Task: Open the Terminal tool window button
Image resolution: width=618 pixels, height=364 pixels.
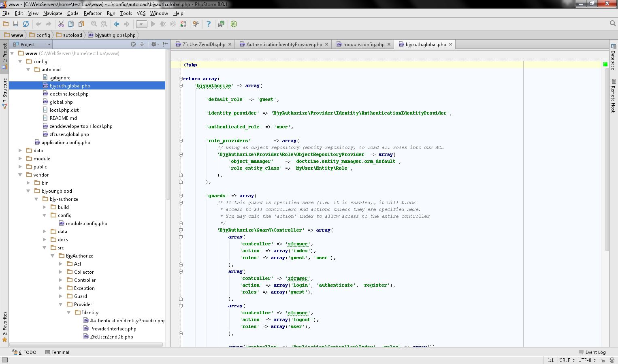Action: (x=57, y=352)
